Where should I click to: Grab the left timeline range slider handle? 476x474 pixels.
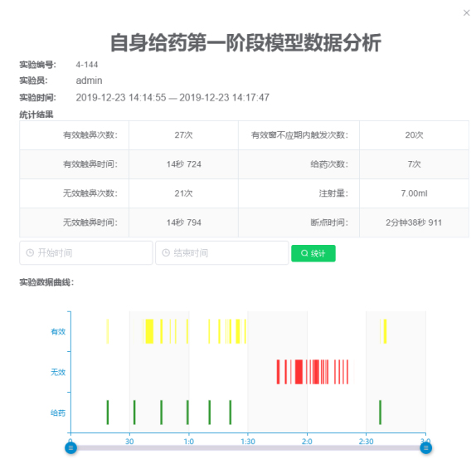coord(70,448)
